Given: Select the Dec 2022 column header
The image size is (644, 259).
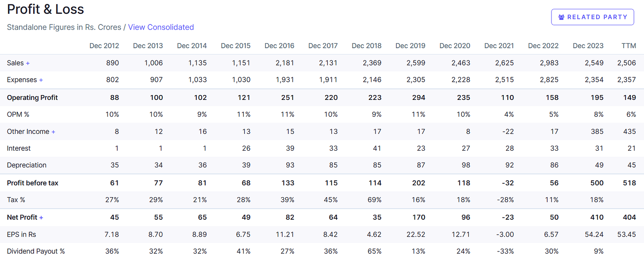Looking at the screenshot, I should [x=543, y=46].
